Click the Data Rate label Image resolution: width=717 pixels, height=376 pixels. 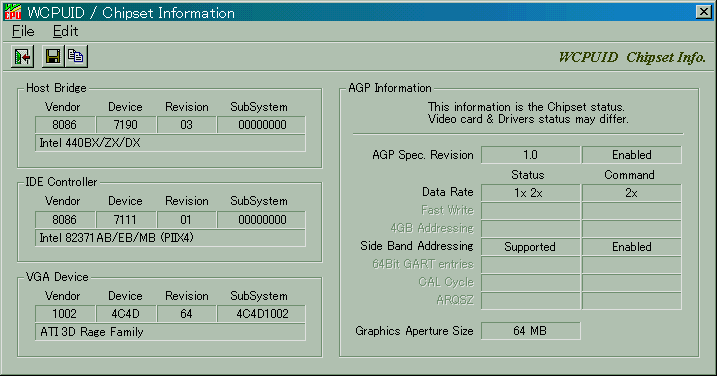tap(448, 192)
